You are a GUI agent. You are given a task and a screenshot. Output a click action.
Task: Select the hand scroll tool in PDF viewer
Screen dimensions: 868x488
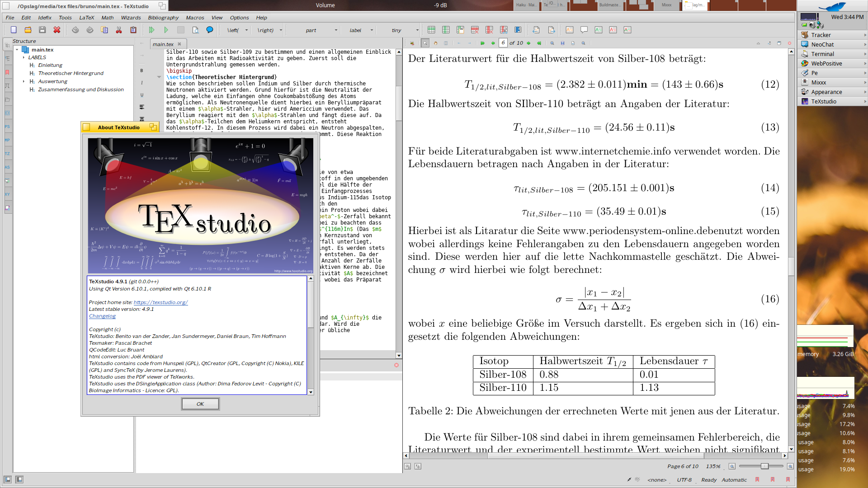click(x=435, y=43)
